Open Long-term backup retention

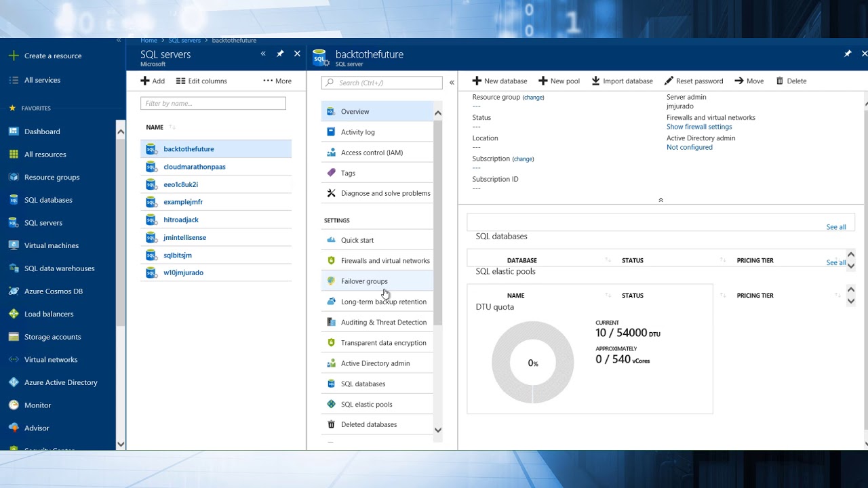click(377, 302)
